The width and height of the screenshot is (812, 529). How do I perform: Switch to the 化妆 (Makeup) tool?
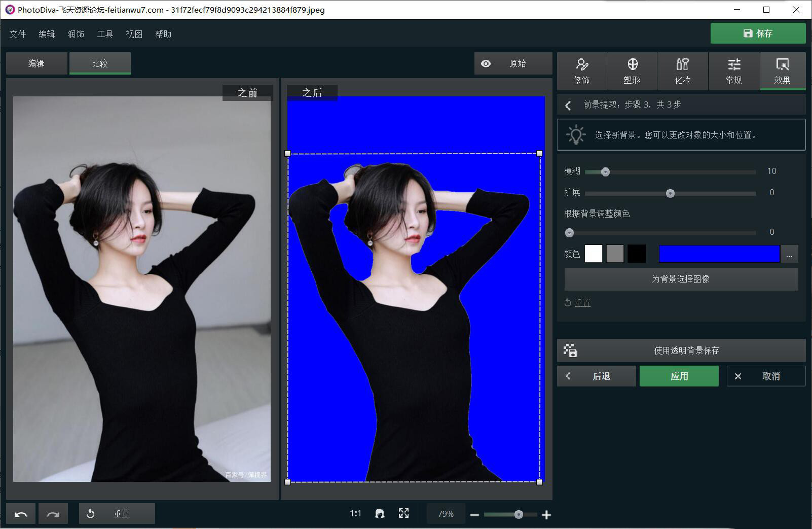[x=682, y=71]
